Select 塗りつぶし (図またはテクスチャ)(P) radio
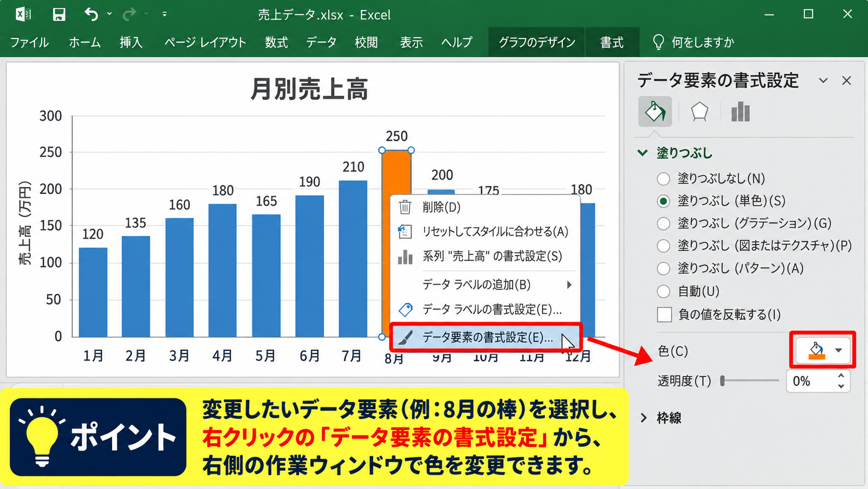This screenshot has width=868, height=489. 663,246
